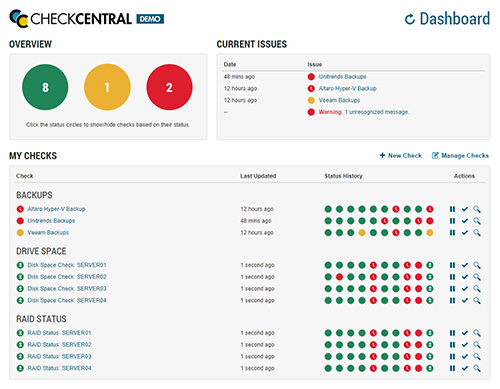
Task: Click the DEMO badge
Action: [x=150, y=19]
